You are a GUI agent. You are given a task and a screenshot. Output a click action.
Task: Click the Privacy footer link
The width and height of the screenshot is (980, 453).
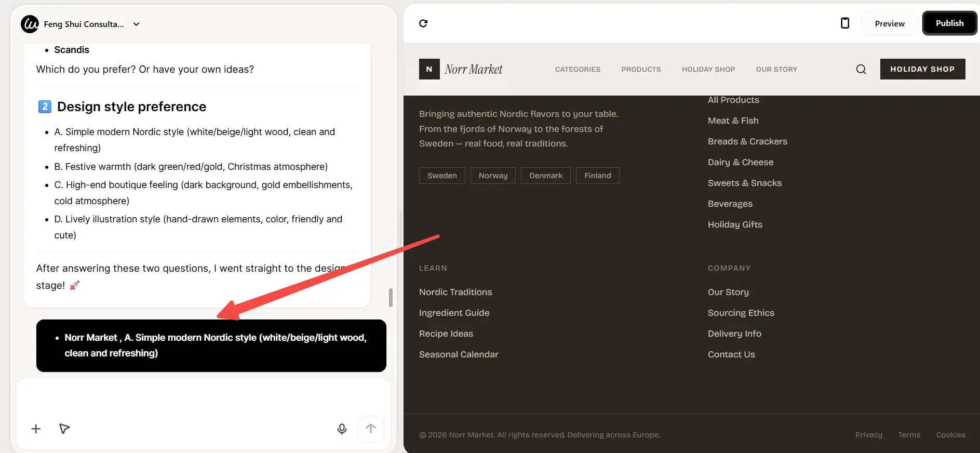click(x=868, y=435)
